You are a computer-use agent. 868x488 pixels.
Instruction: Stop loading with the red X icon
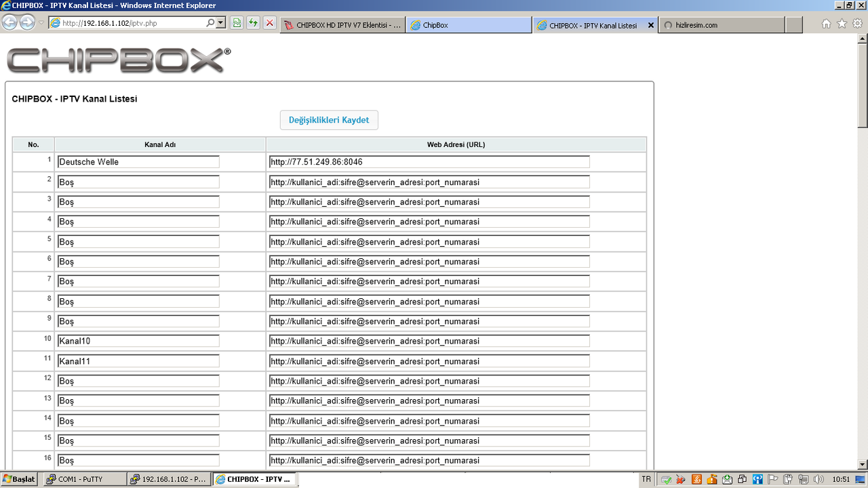[270, 23]
